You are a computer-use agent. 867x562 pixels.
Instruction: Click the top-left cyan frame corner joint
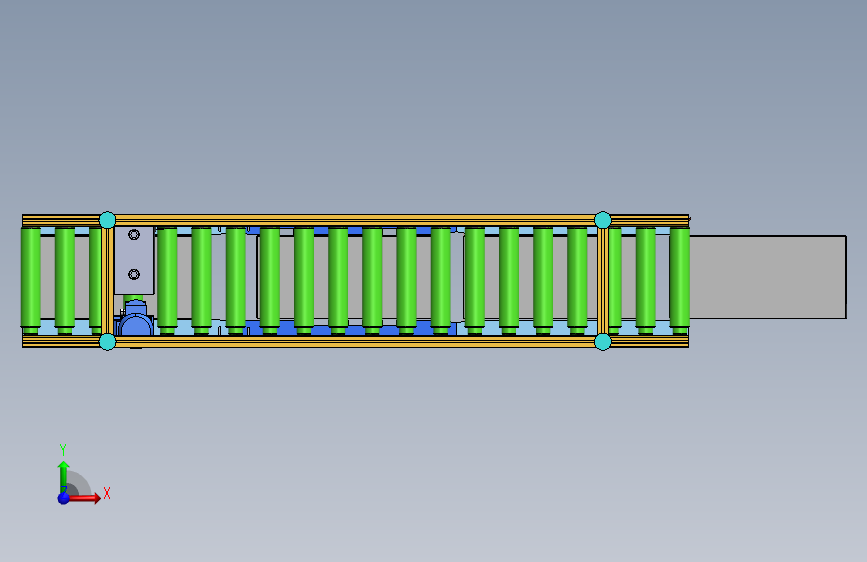[107, 220]
